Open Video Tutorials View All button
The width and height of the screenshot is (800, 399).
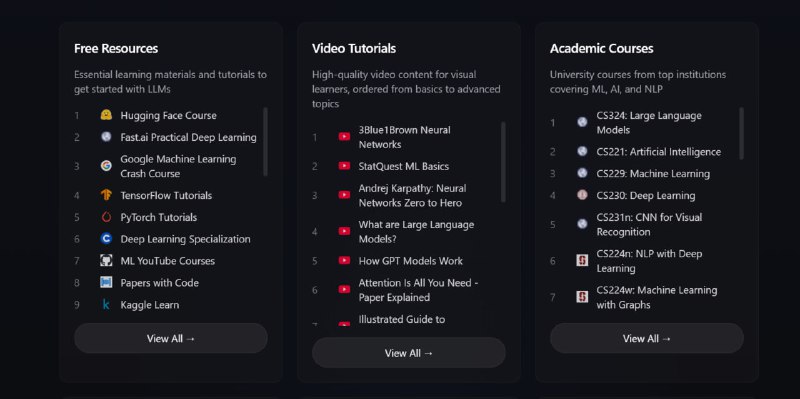click(x=409, y=353)
